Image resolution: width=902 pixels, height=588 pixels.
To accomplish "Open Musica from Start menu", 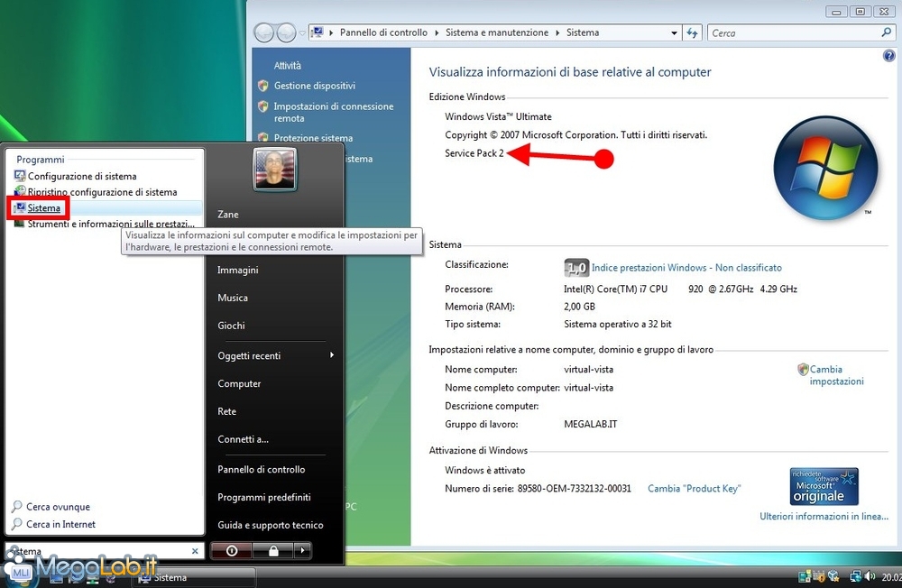I will point(233,298).
